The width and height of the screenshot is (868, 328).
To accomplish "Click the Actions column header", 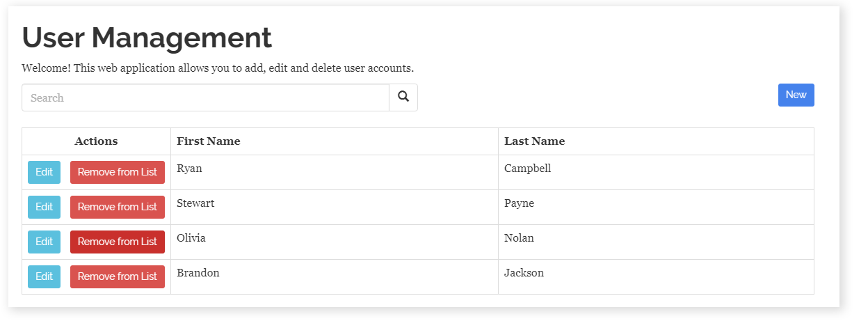I will tap(96, 141).
